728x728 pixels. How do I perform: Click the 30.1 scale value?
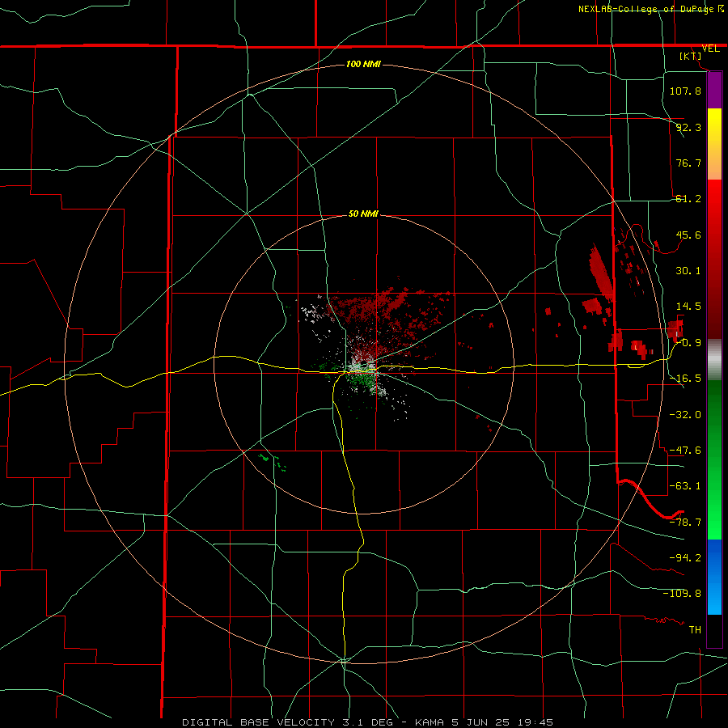688,271
